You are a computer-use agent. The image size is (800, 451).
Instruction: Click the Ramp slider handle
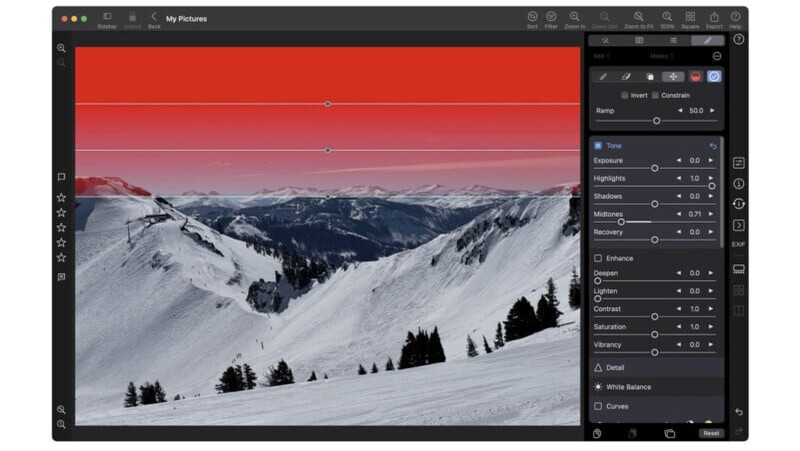656,120
